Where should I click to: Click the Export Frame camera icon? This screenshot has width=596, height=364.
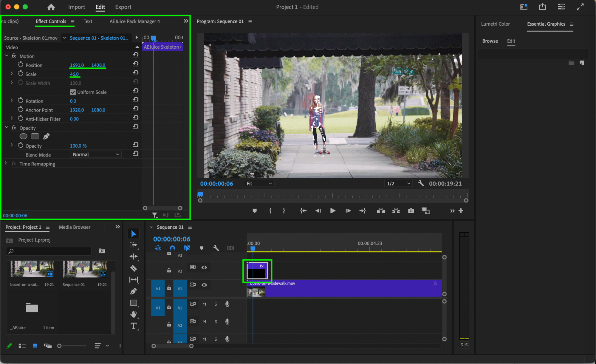point(411,211)
